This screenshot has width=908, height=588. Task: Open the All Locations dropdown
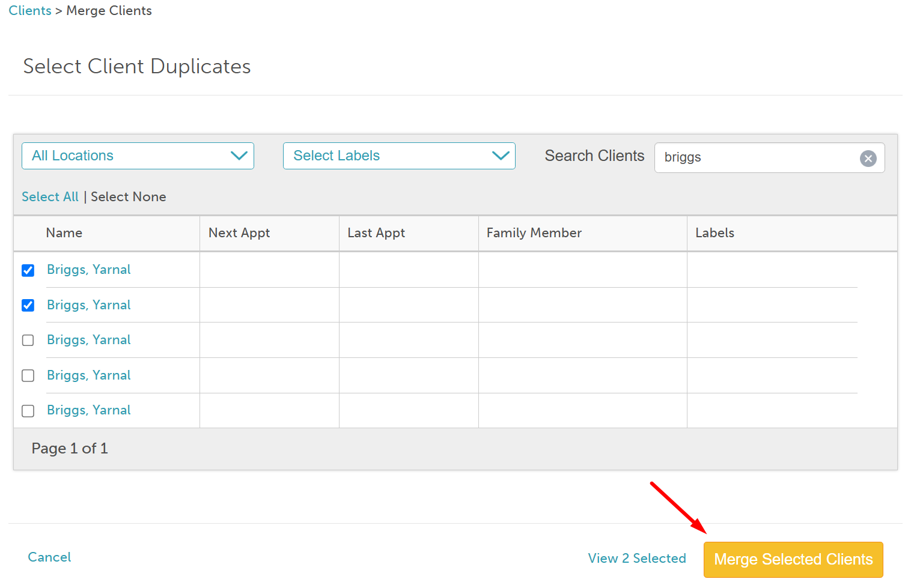(138, 156)
